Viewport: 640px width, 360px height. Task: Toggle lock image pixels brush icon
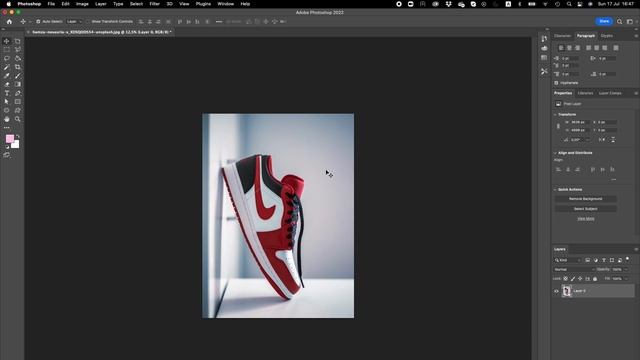coord(573,279)
